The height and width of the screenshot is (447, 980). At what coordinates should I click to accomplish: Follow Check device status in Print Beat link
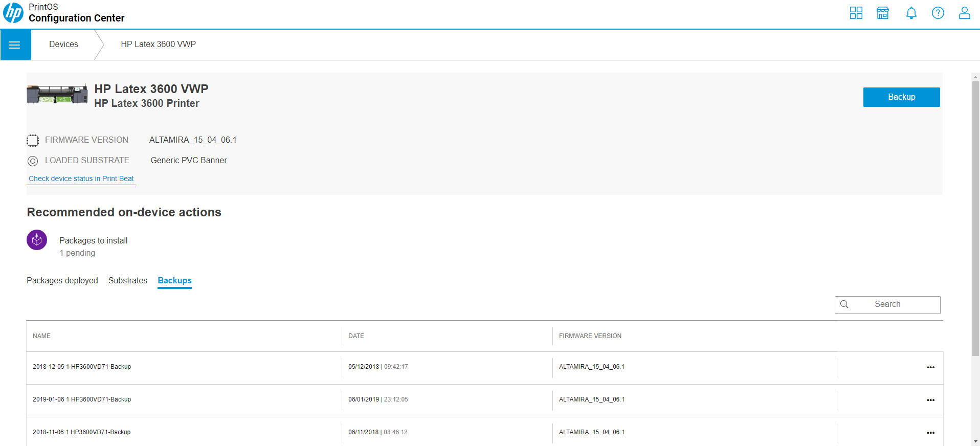click(x=81, y=178)
